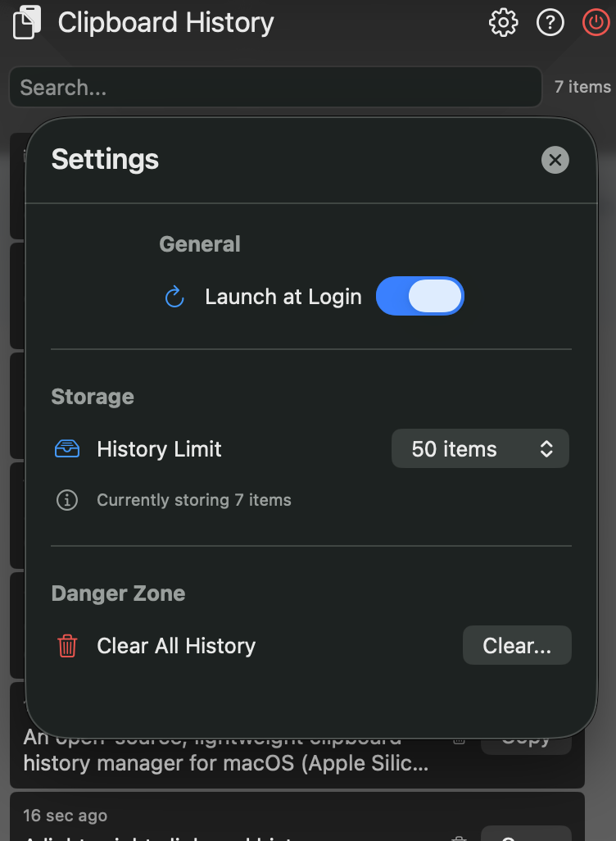This screenshot has width=616, height=841.
Task: Click the help question mark icon
Action: pyautogui.click(x=550, y=22)
